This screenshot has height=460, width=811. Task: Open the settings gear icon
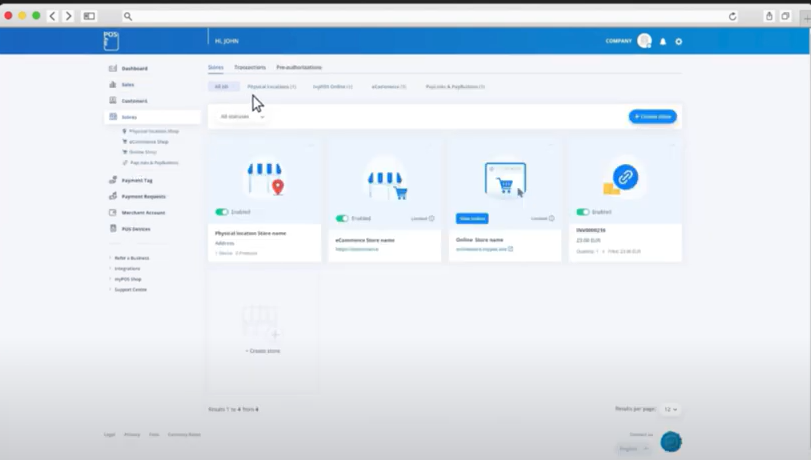[679, 41]
